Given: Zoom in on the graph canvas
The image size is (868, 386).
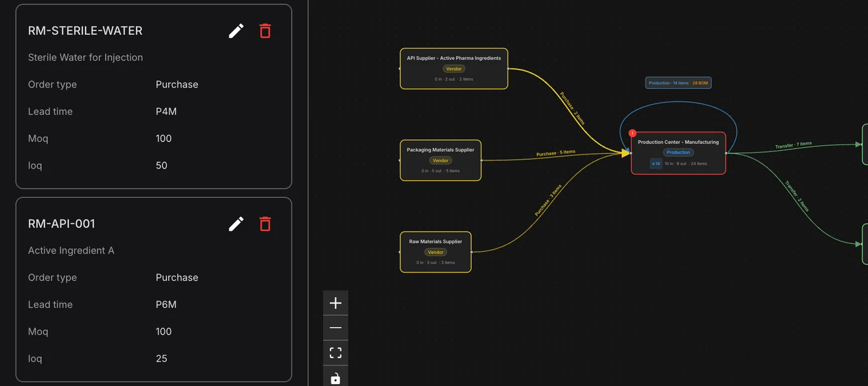Looking at the screenshot, I should (x=335, y=303).
